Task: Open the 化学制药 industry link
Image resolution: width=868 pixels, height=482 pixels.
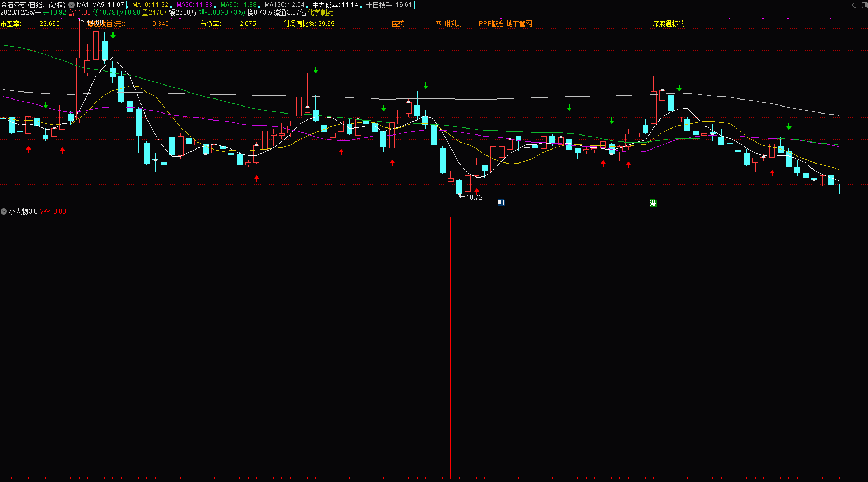Action: pyautogui.click(x=321, y=12)
